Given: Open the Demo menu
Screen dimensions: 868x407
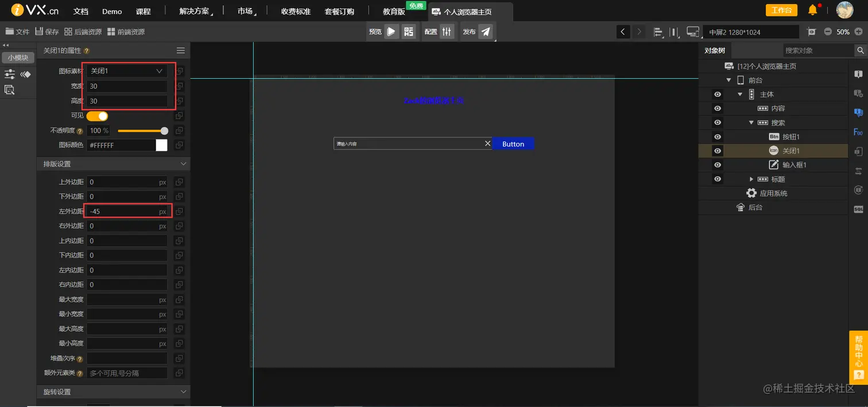Looking at the screenshot, I should (x=112, y=11).
